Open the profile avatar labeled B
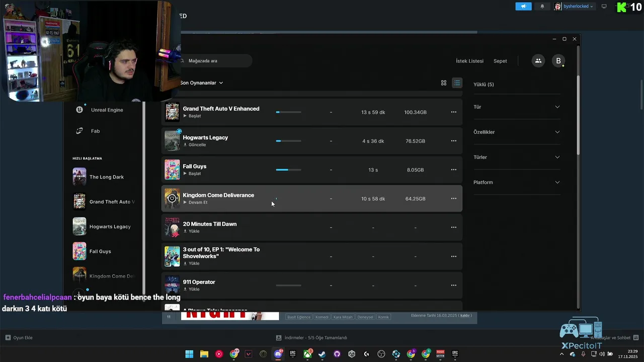 tap(558, 61)
